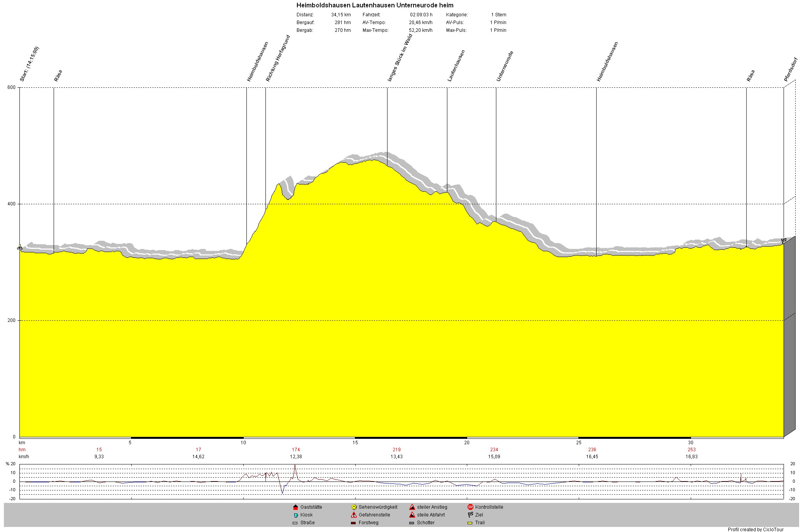The width and height of the screenshot is (803, 532).
Task: Click the red Gaststätte house icon in legend
Action: click(295, 507)
